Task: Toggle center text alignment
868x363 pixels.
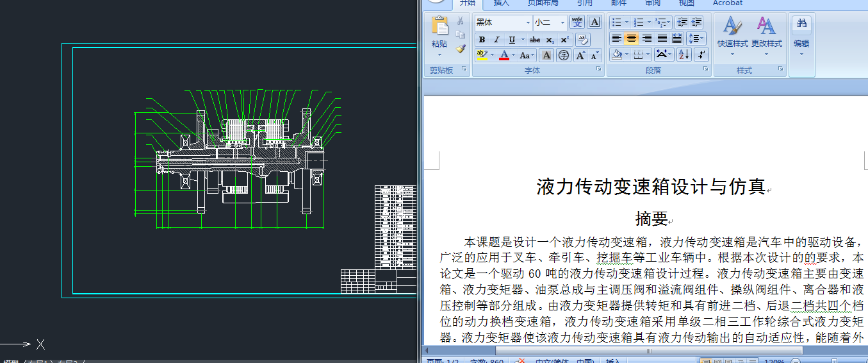Action: coord(632,38)
